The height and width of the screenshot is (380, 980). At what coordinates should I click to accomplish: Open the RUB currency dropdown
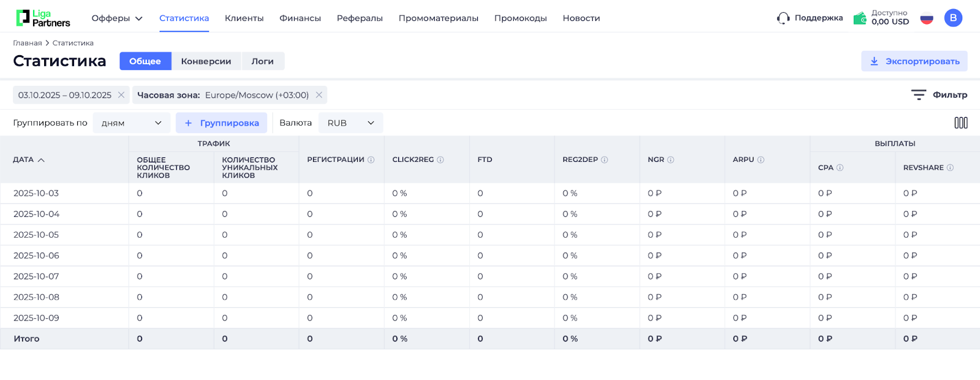350,123
